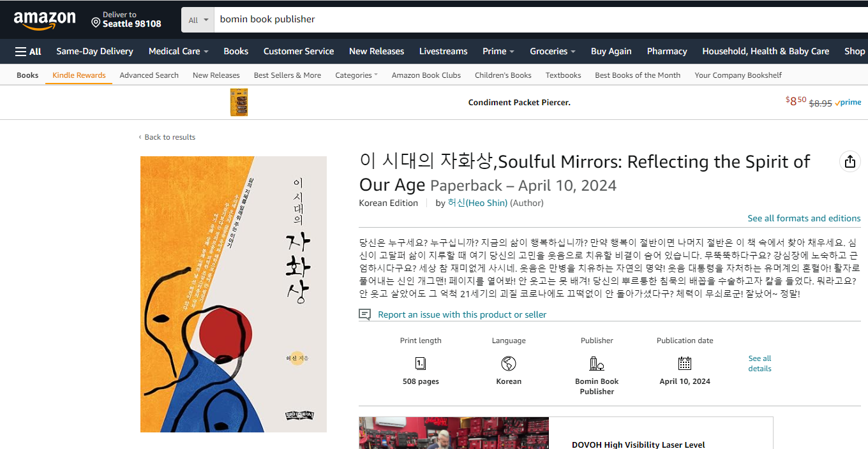Open the Books nav item
This screenshot has width=868, height=449.
coord(236,52)
